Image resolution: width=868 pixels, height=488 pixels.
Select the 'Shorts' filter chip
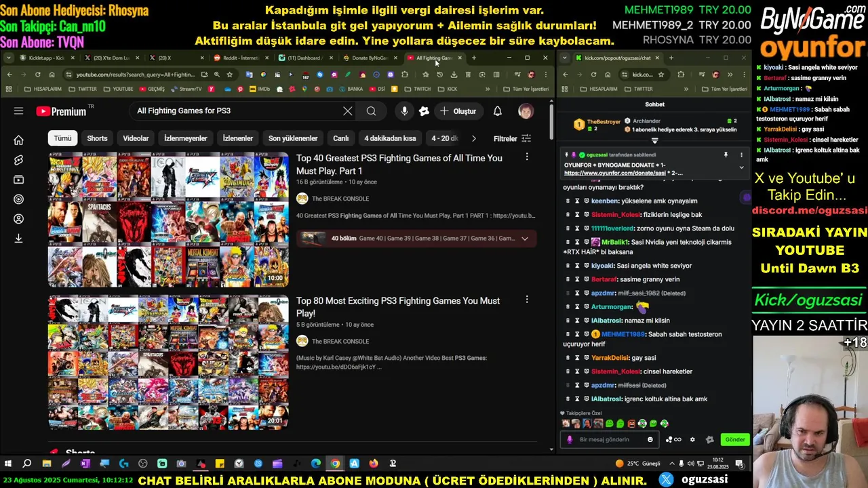(97, 138)
